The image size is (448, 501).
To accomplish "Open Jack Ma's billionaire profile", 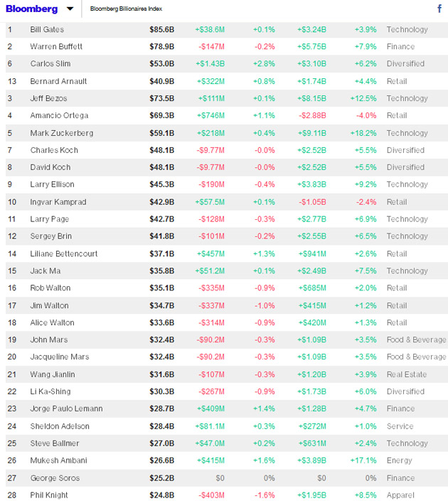I will (x=46, y=271).
